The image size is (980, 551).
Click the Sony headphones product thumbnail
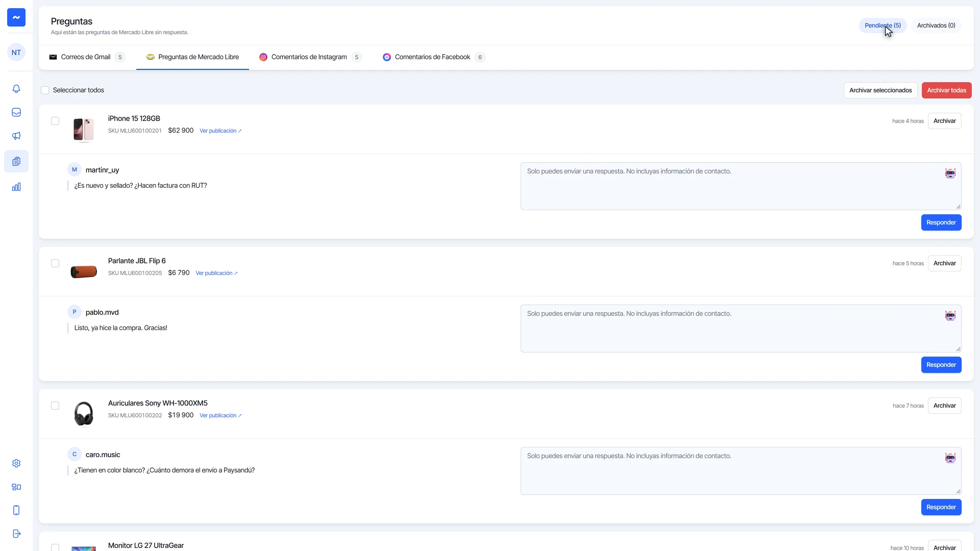(x=84, y=414)
